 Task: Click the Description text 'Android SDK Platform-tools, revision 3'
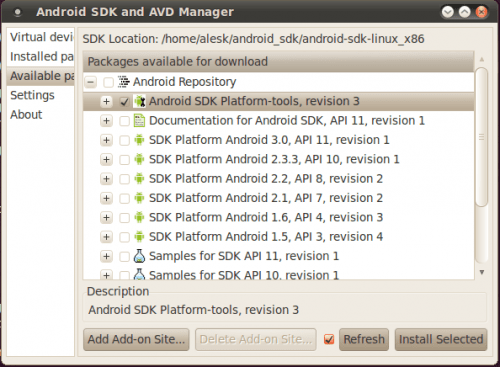coord(193,310)
